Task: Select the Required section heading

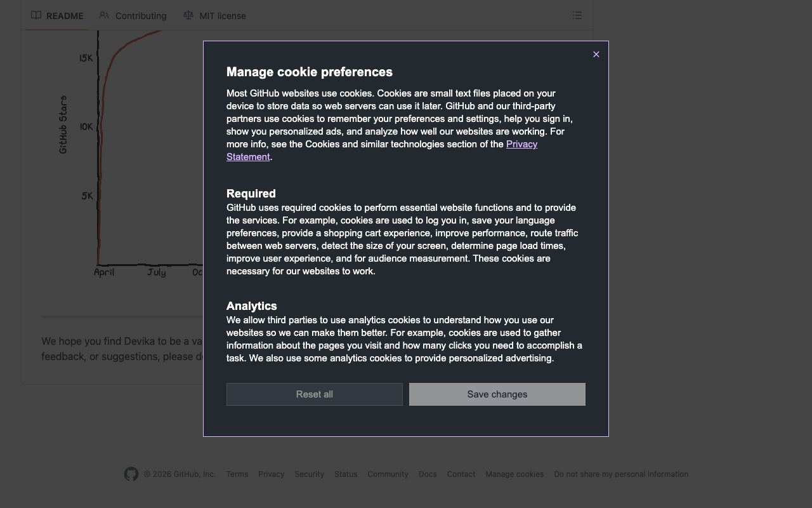Action: click(x=251, y=194)
